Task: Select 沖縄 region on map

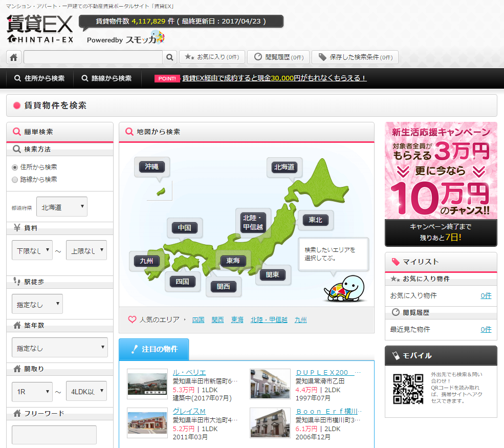Action: click(x=152, y=166)
